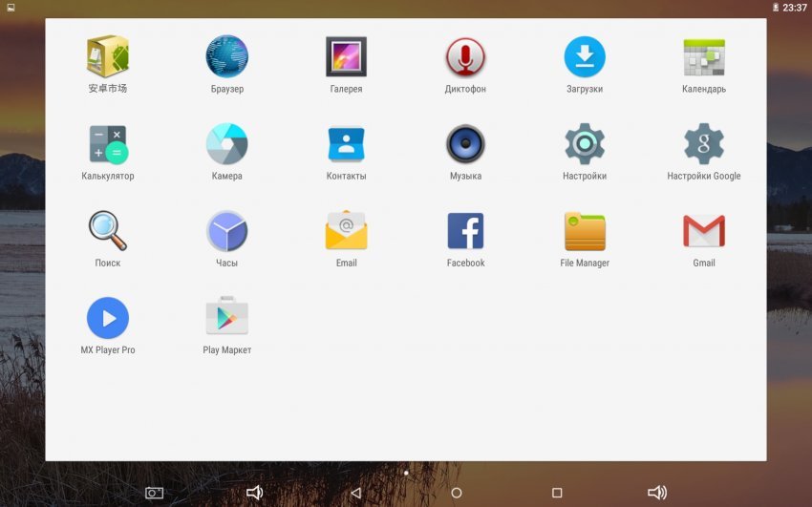Tap the Поиск magnifier icon

tap(108, 230)
